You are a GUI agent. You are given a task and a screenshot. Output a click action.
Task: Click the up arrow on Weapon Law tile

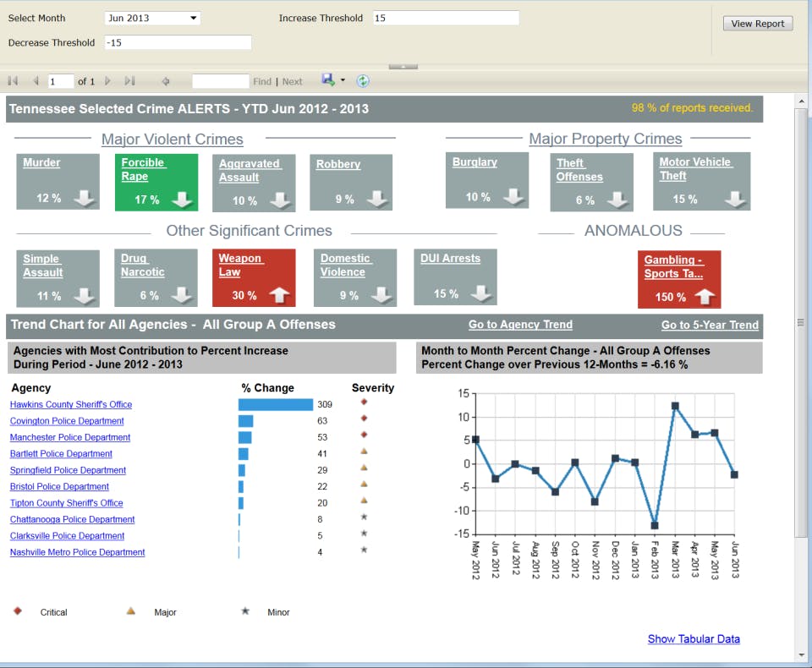279,295
